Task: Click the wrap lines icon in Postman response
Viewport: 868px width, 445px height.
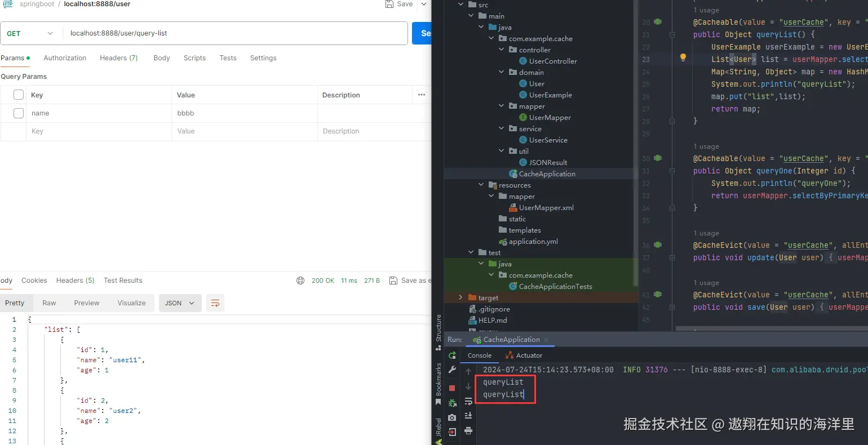Action: coord(215,303)
